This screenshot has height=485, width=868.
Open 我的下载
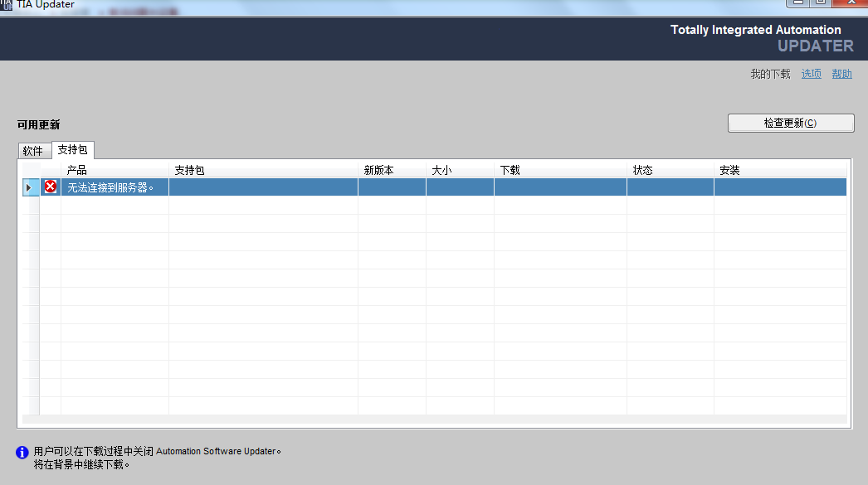coord(770,74)
